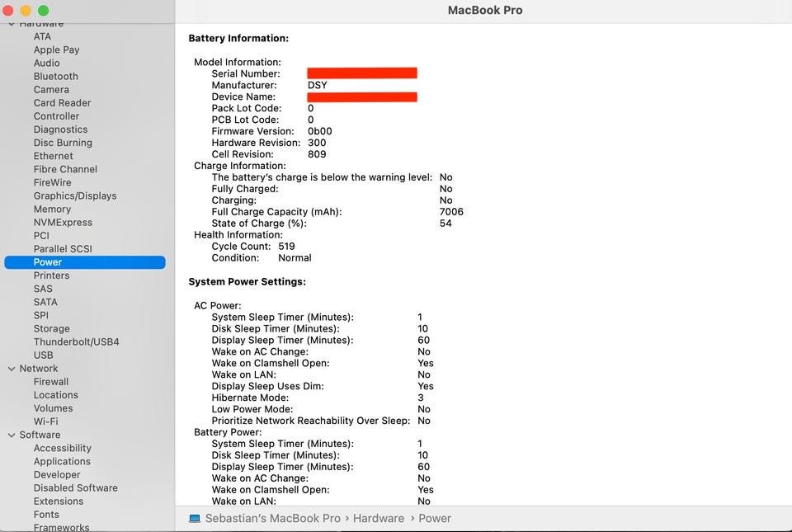Select Volumes under Network

[x=53, y=408]
